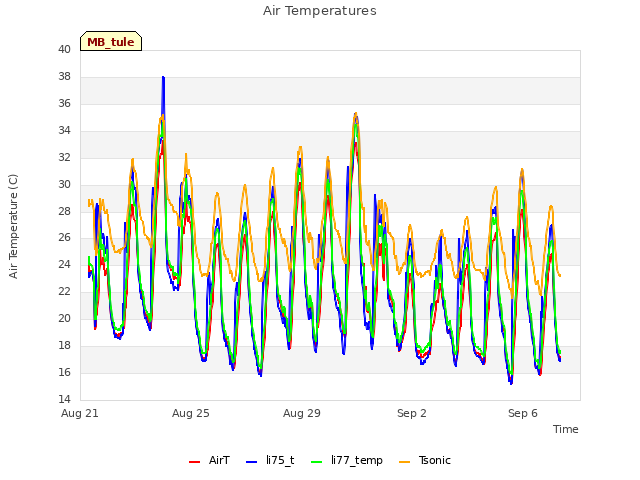This screenshot has width=640, height=480.
Task: Click the 40 y-axis tick label
Action: (64, 49)
